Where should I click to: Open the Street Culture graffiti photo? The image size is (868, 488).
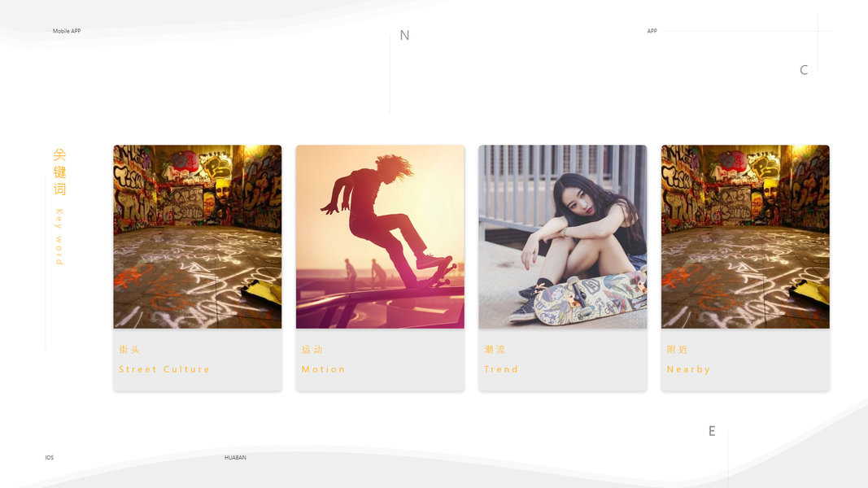198,237
